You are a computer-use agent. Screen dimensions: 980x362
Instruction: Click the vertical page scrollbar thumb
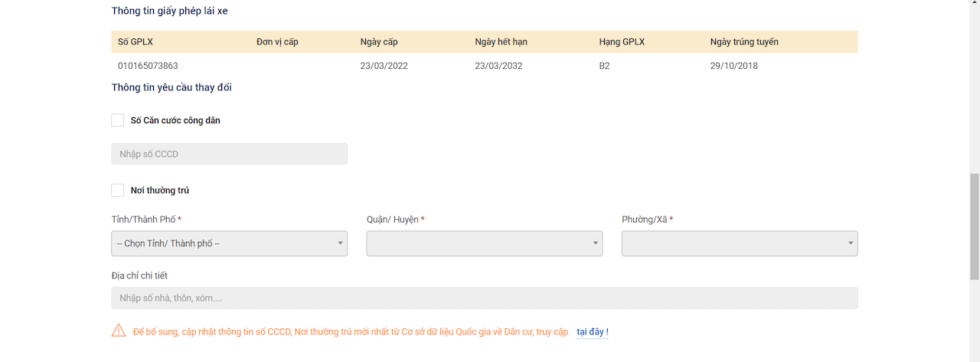pyautogui.click(x=974, y=226)
